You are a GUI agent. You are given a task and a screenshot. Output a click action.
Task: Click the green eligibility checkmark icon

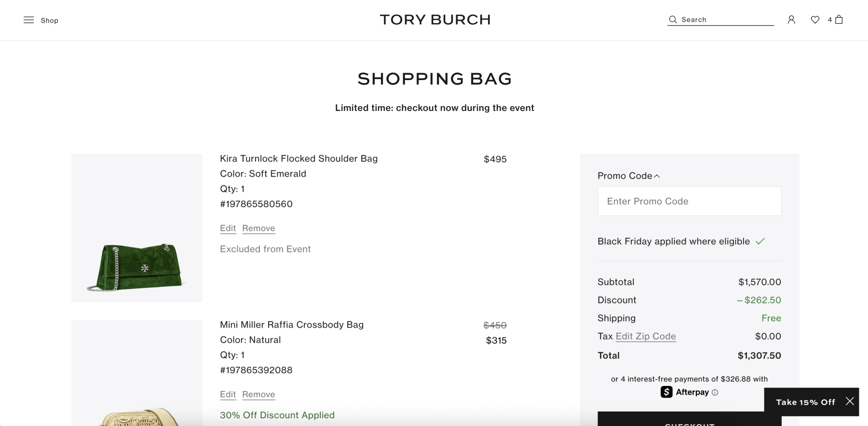(x=761, y=241)
